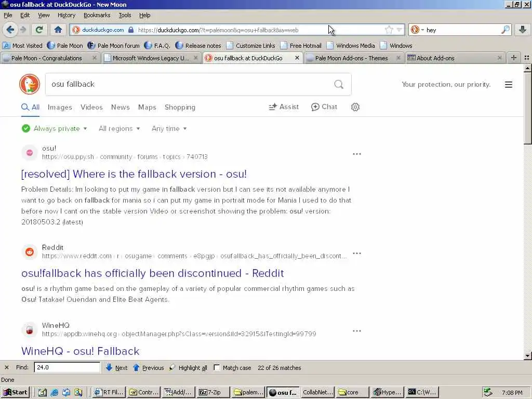This screenshot has height=399, width=532.
Task: Submit search with DuckDuckGo magnifier icon
Action: (339, 84)
